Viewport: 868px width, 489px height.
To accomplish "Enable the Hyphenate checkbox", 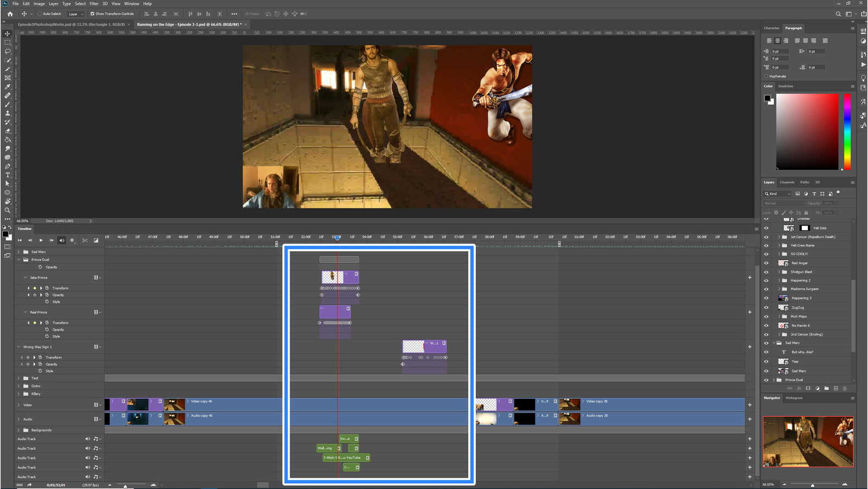I will 767,76.
